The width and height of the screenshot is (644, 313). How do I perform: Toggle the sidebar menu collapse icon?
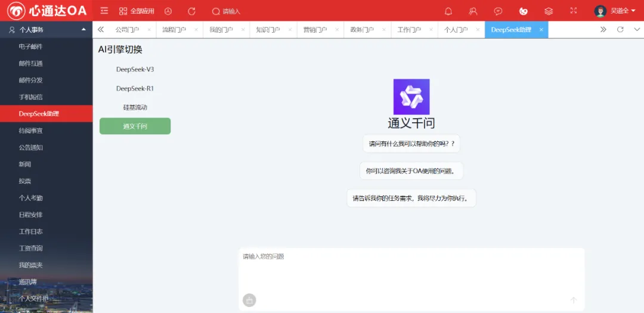pyautogui.click(x=104, y=11)
